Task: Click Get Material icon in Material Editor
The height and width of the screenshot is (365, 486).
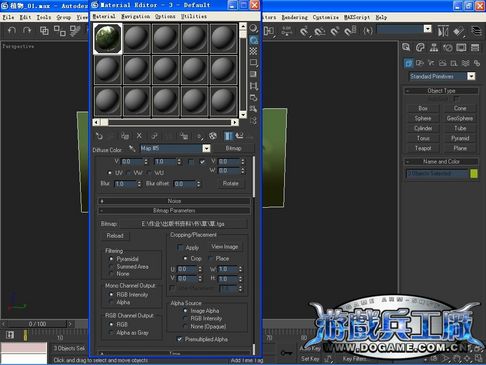Action: click(x=99, y=136)
